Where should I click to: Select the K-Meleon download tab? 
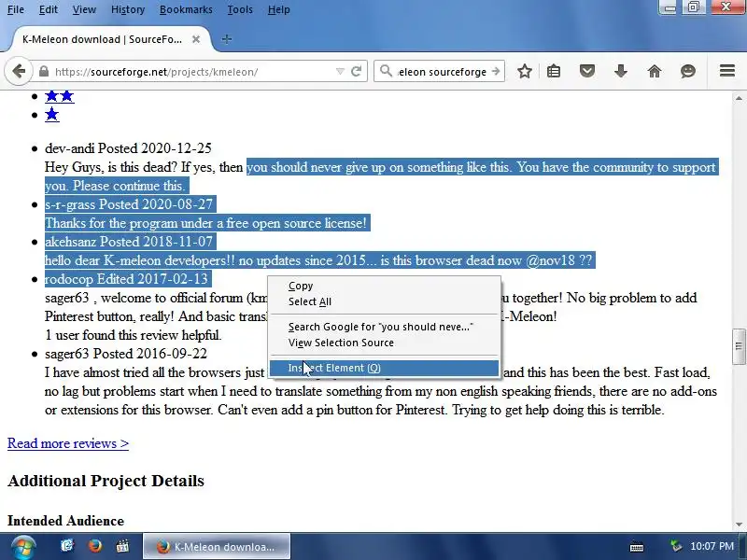click(102, 39)
